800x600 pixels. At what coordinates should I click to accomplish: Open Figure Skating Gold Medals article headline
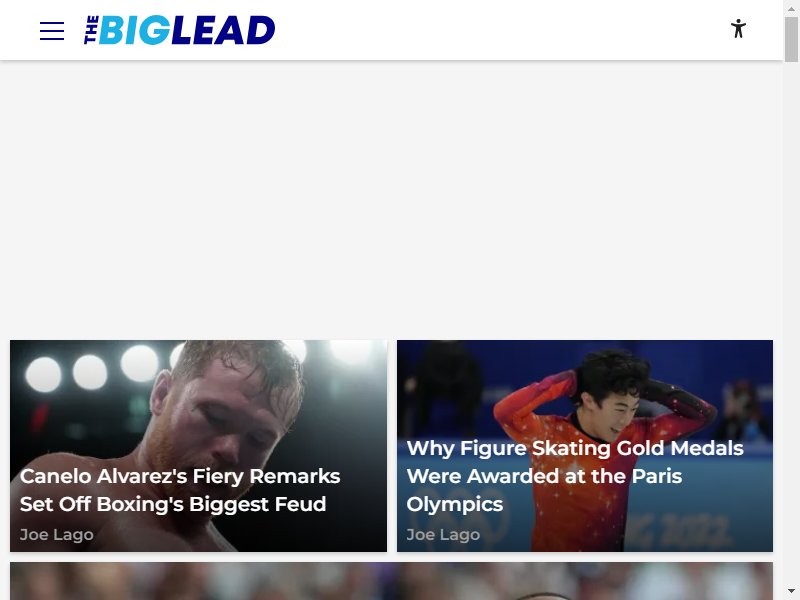click(575, 476)
